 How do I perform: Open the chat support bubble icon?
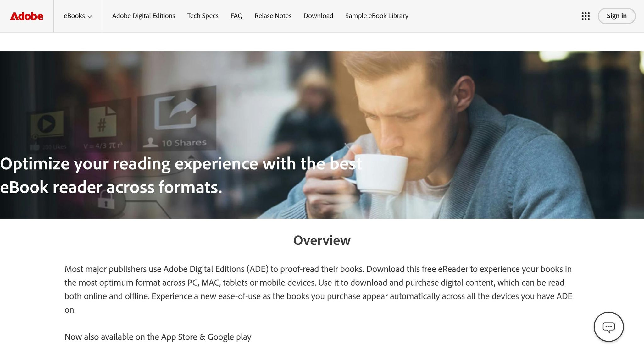(608, 327)
